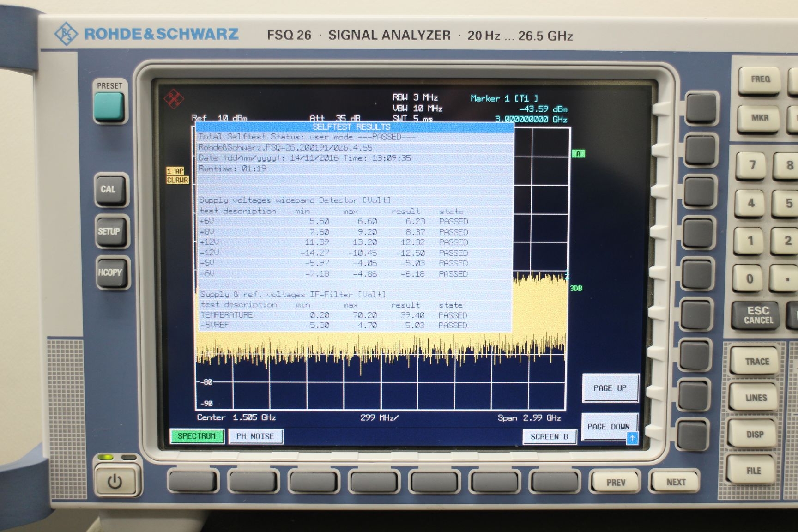Click the red R&S logo on screen

point(174,99)
